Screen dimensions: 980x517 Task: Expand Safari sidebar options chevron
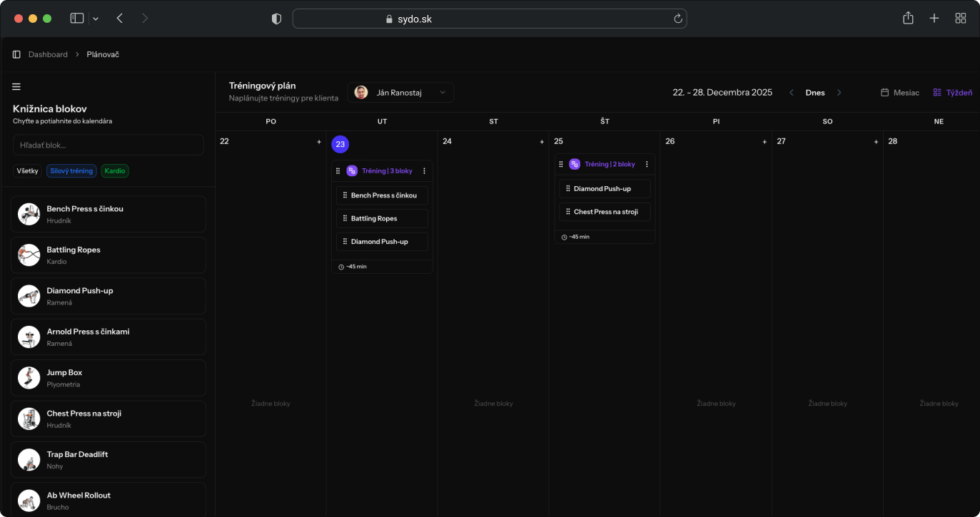96,19
